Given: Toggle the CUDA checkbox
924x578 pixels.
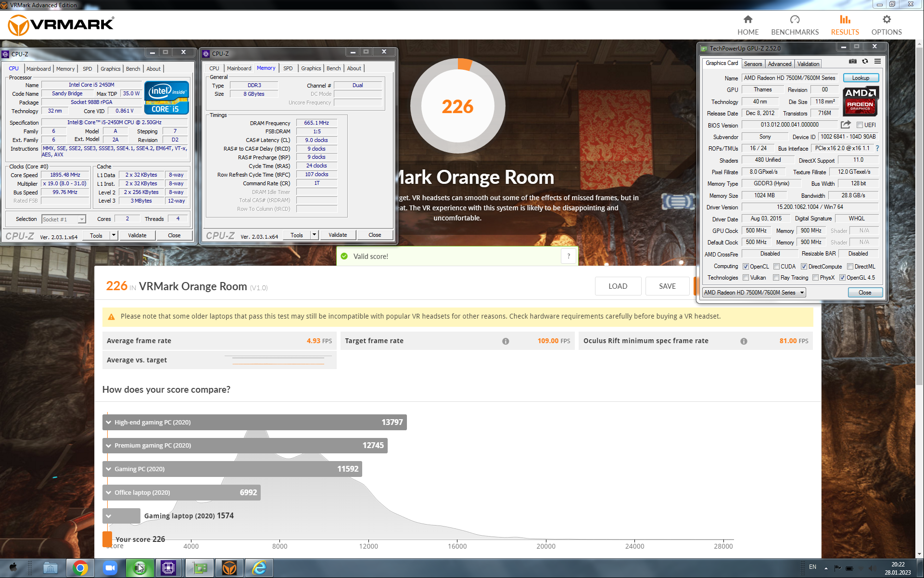Looking at the screenshot, I should coord(776,267).
